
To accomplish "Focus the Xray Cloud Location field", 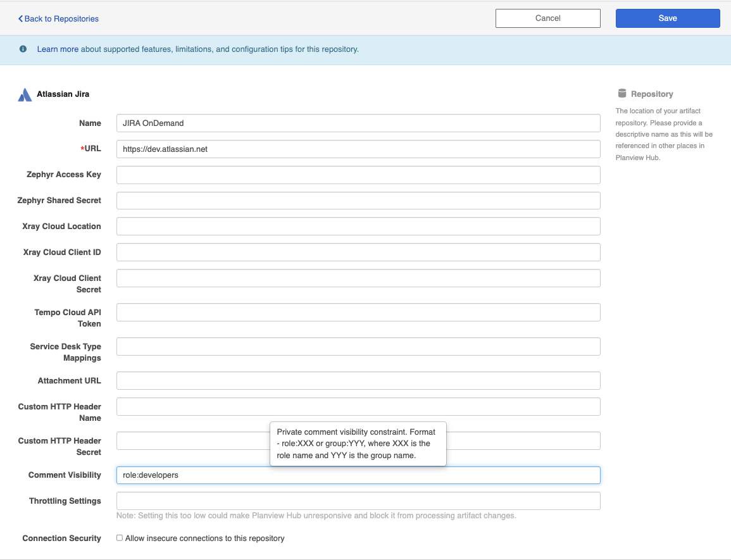I will [358, 227].
